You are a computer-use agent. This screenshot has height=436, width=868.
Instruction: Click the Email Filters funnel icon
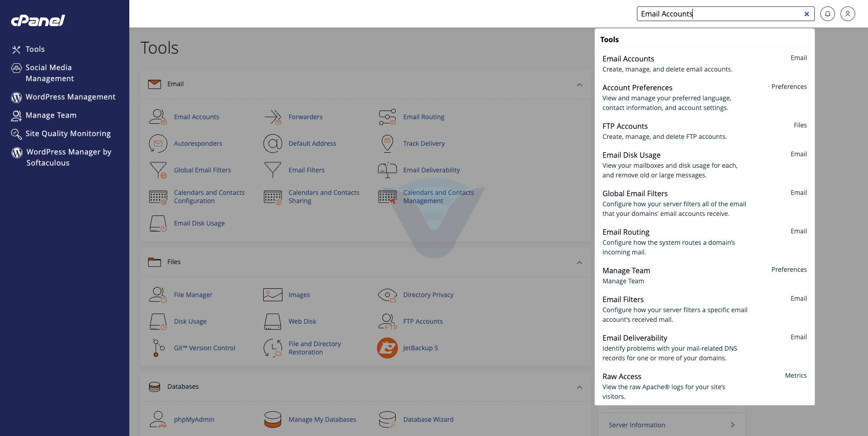pyautogui.click(x=273, y=170)
